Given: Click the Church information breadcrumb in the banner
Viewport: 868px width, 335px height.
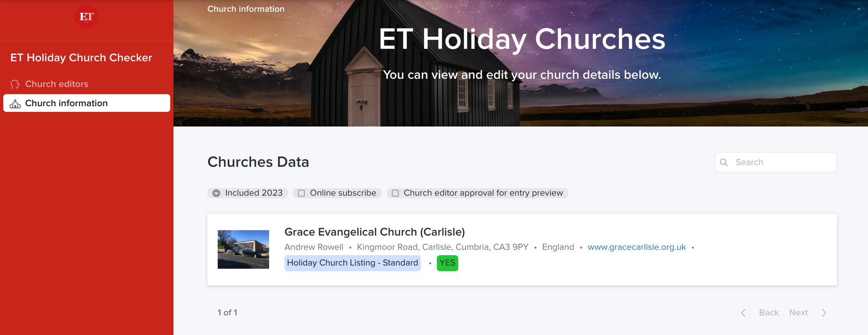Looking at the screenshot, I should point(246,9).
